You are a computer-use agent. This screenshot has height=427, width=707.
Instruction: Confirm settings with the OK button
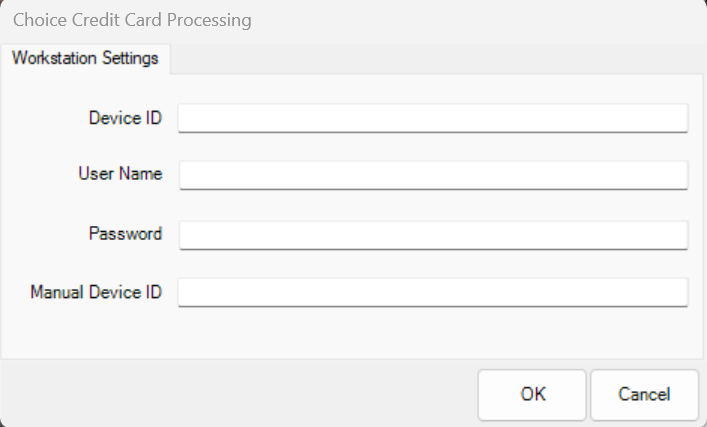tap(532, 394)
